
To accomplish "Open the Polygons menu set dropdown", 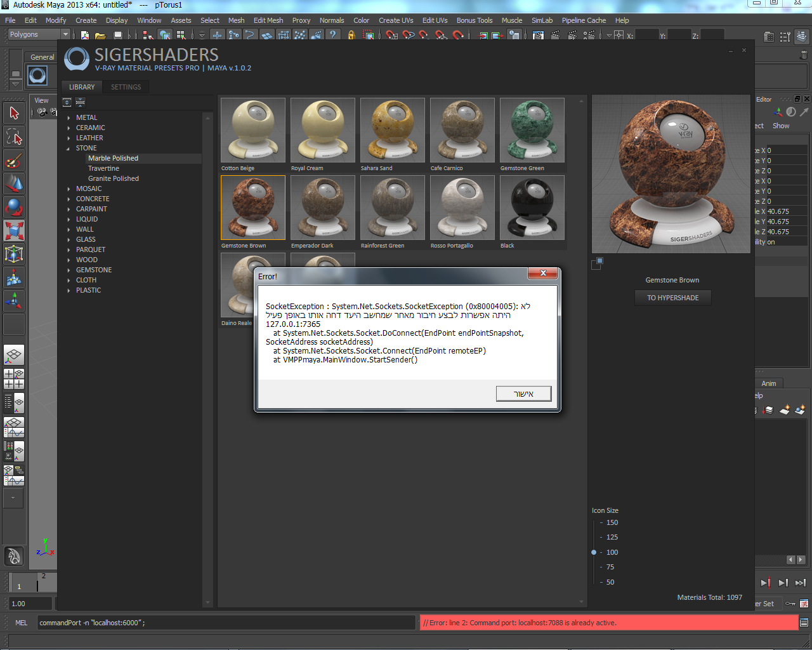I will click(38, 35).
